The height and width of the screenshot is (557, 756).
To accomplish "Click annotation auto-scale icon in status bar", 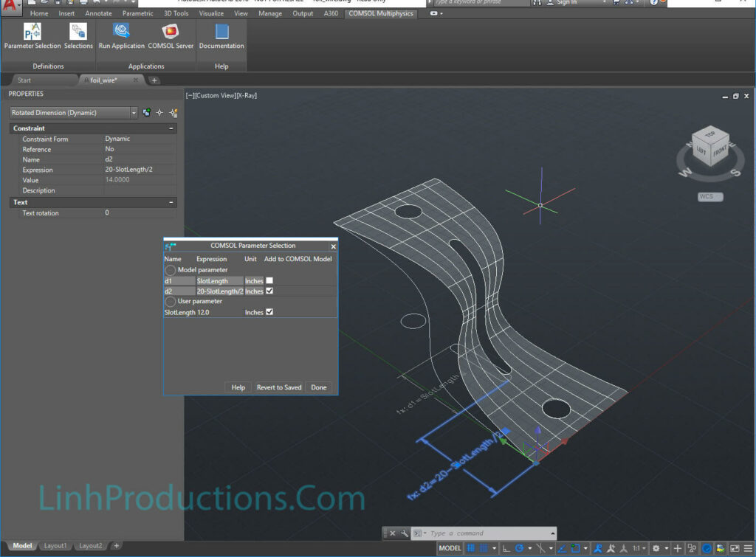I will tap(611, 548).
